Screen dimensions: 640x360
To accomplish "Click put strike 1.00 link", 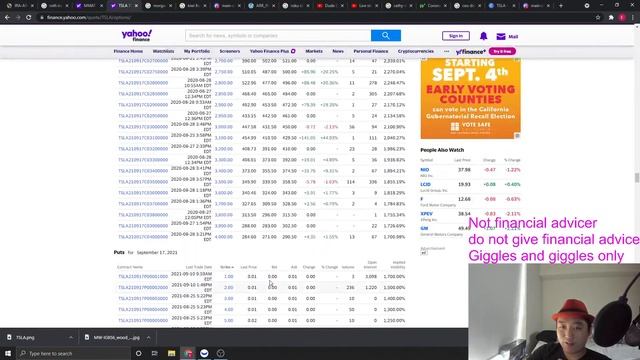I will pyautogui.click(x=229, y=276).
